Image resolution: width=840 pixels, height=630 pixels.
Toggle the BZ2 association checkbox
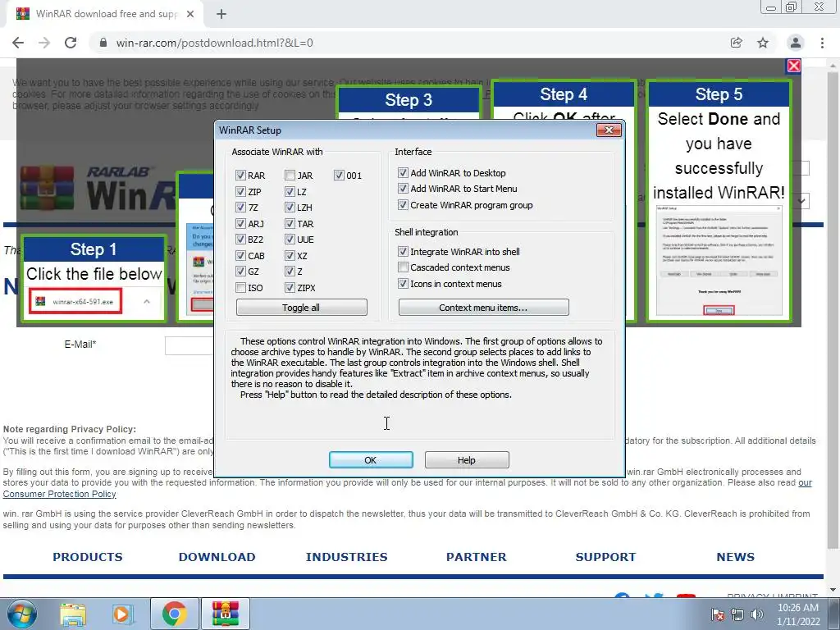coord(240,240)
